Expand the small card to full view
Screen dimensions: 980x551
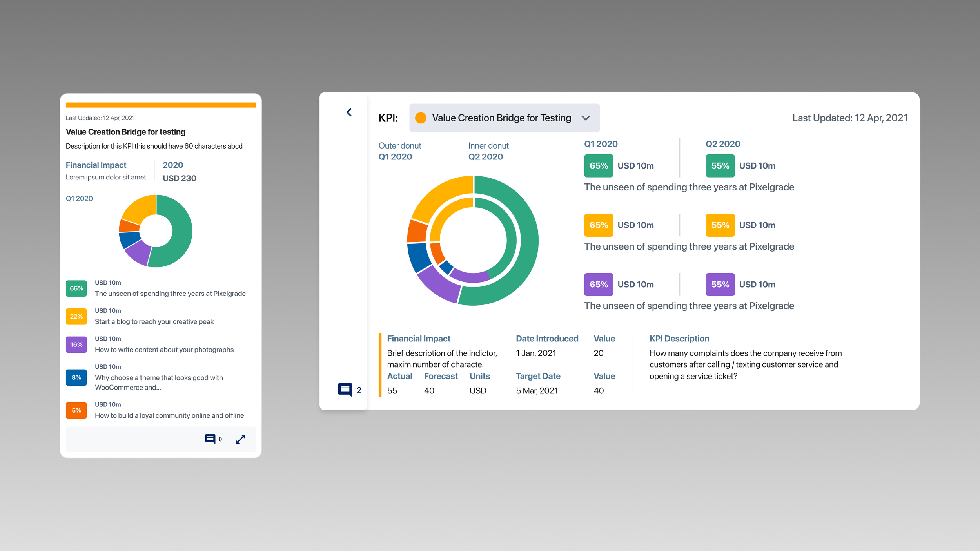pyautogui.click(x=240, y=439)
